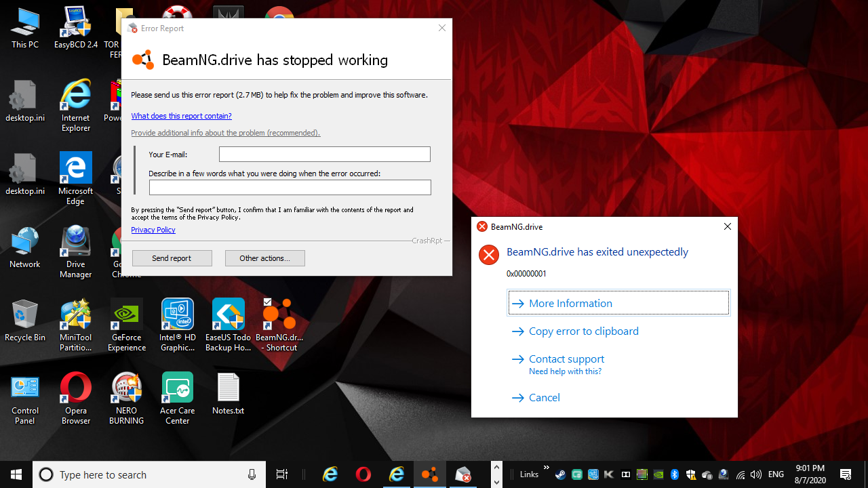
Task: Focus the Your E-mail input field
Action: pyautogui.click(x=325, y=155)
